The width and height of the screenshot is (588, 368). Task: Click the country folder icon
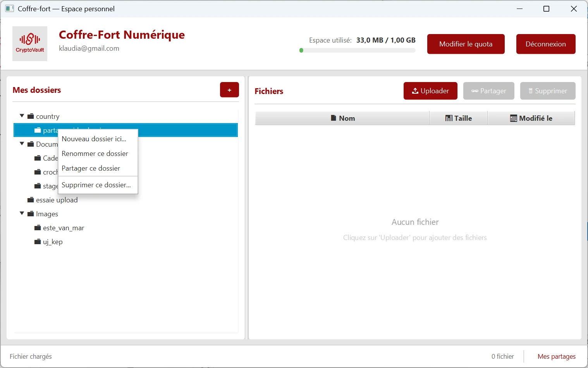(x=31, y=116)
